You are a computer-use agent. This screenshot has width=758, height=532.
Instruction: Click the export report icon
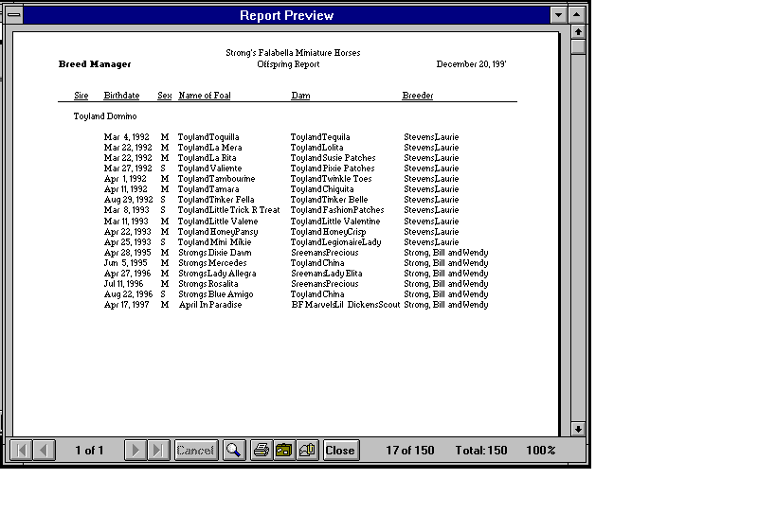307,451
